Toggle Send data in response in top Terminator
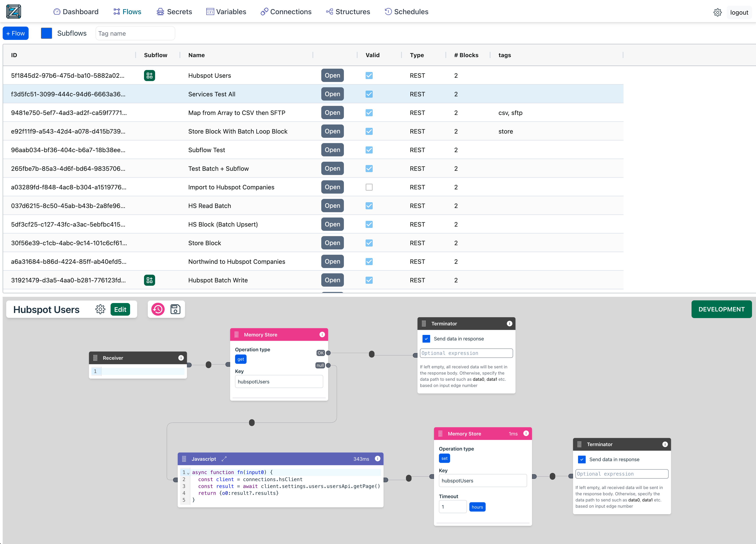This screenshot has width=756, height=544. (427, 338)
